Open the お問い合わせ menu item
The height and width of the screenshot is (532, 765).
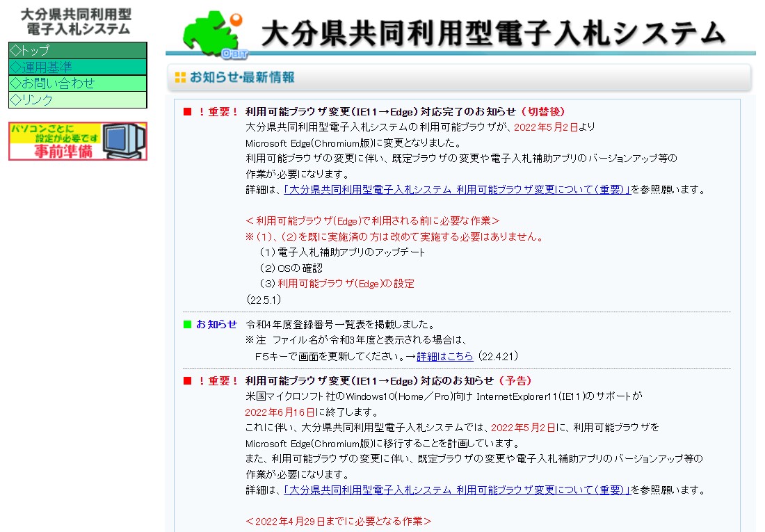78,83
